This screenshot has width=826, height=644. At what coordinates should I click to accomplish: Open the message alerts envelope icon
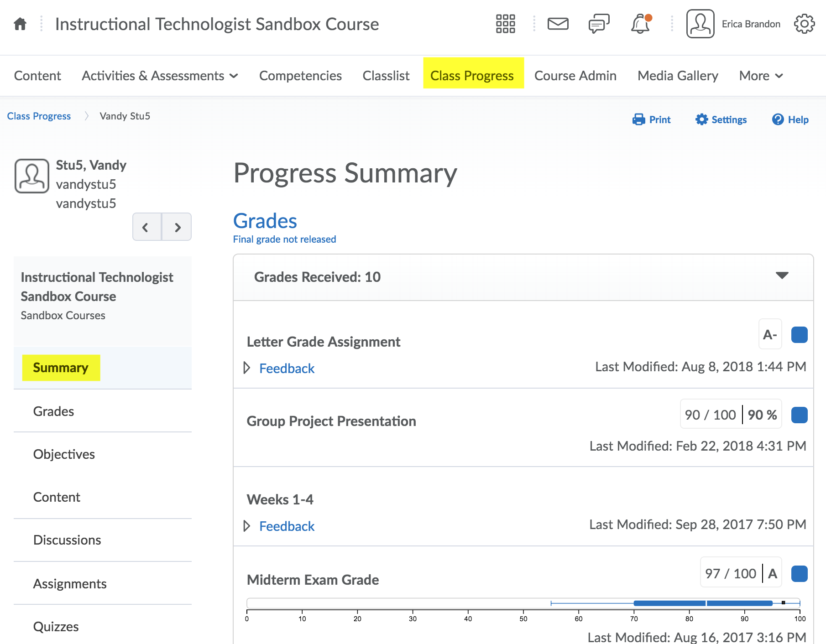[558, 24]
